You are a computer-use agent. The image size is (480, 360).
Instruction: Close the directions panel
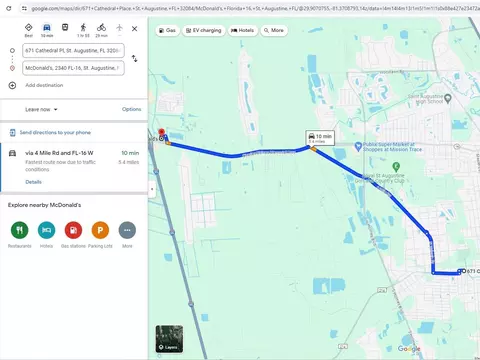click(x=134, y=29)
